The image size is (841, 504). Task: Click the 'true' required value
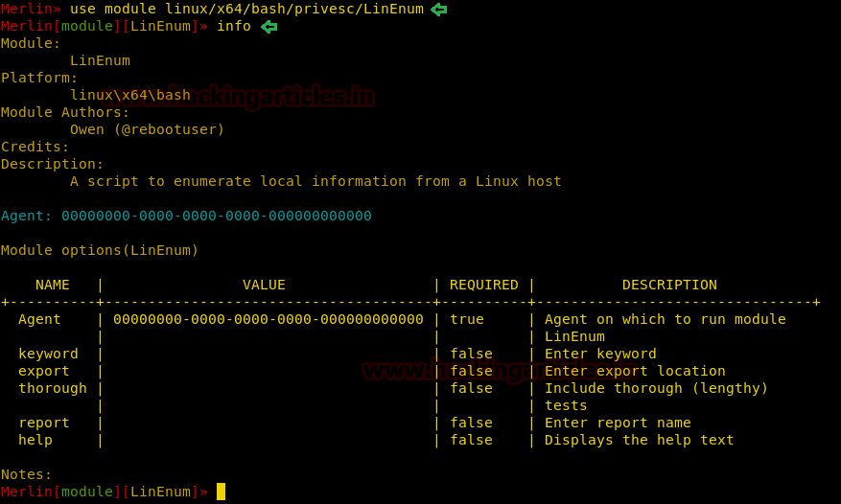click(467, 320)
